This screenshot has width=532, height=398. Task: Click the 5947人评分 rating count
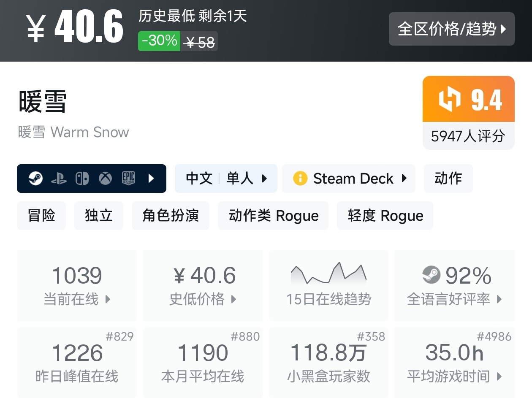coord(468,136)
